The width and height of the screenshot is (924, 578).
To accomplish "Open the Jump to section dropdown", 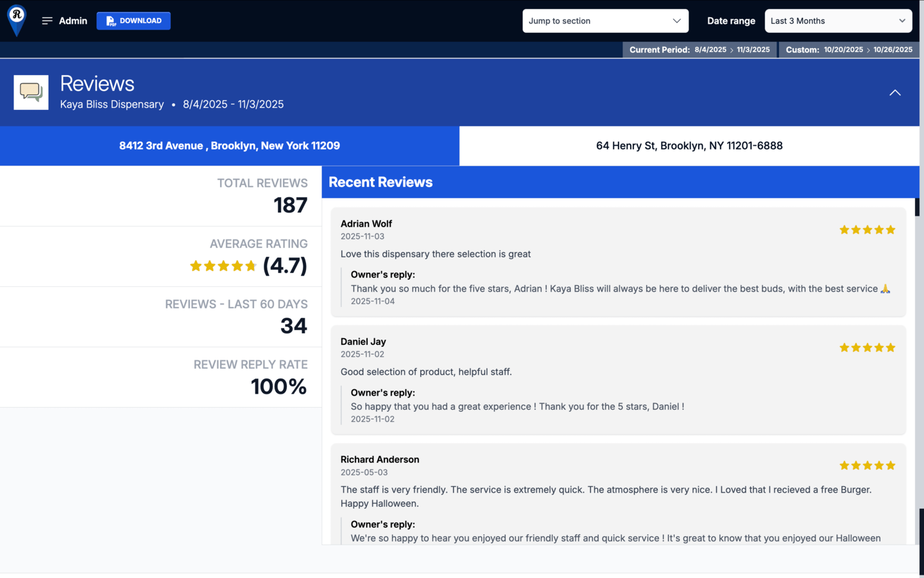I will pos(604,21).
